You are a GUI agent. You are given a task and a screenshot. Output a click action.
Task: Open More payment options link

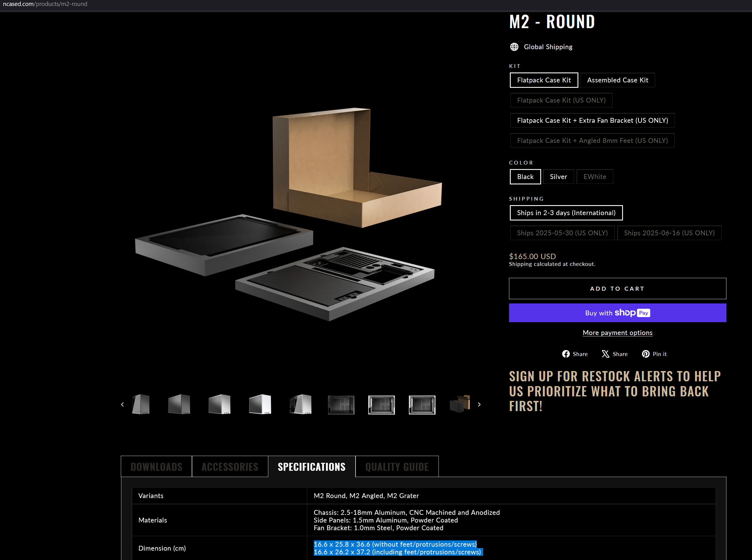617,333
